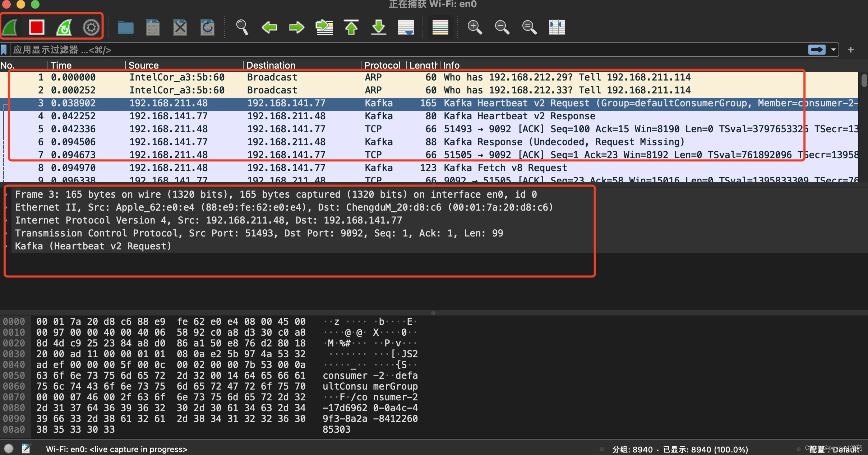Go to specified packet icon
The image size is (868, 455).
point(324,27)
